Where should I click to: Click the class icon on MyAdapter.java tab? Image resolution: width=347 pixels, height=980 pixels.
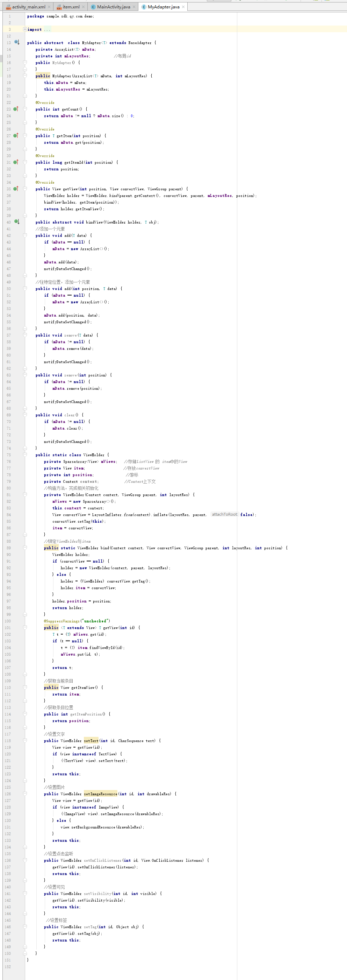pos(144,7)
